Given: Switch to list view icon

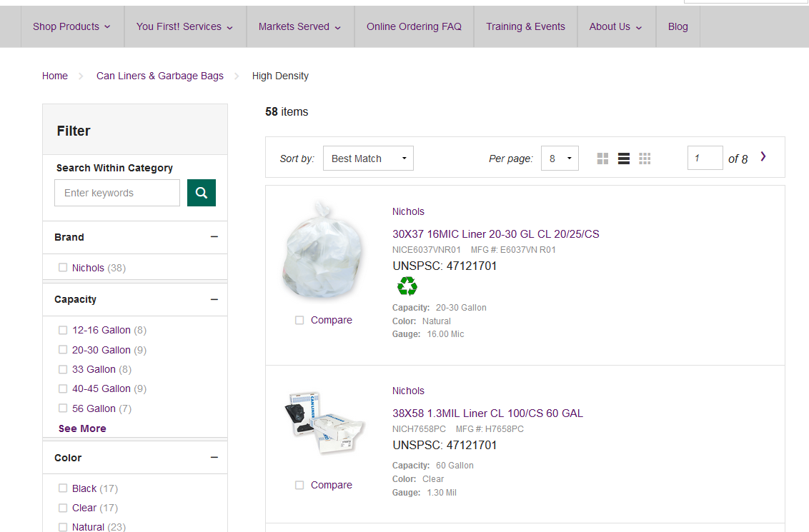Looking at the screenshot, I should coord(624,159).
